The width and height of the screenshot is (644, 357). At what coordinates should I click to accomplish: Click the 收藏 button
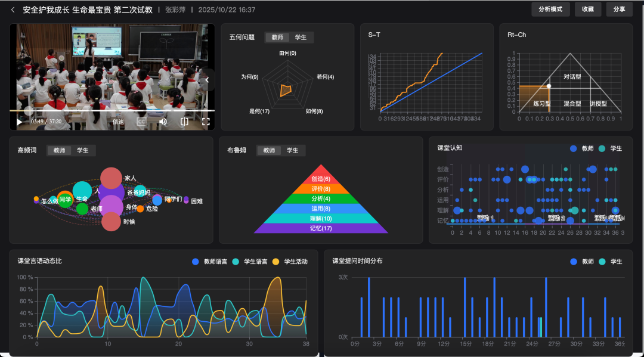point(587,10)
